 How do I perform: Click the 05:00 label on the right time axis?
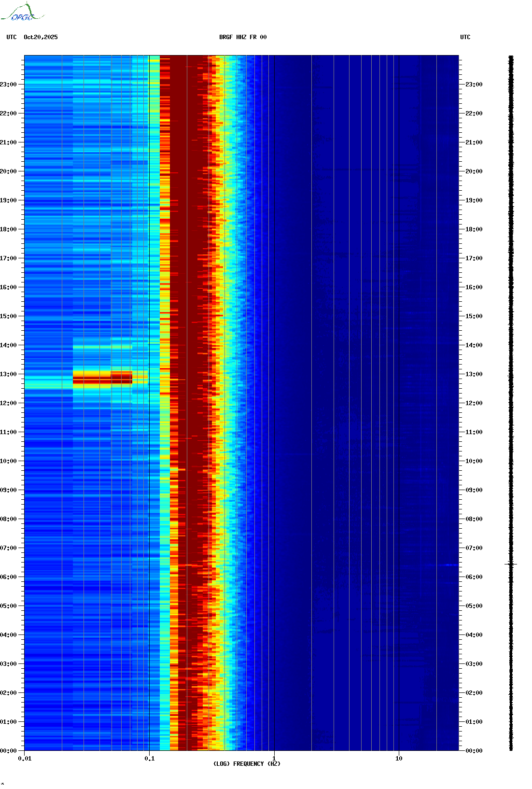coord(474,606)
